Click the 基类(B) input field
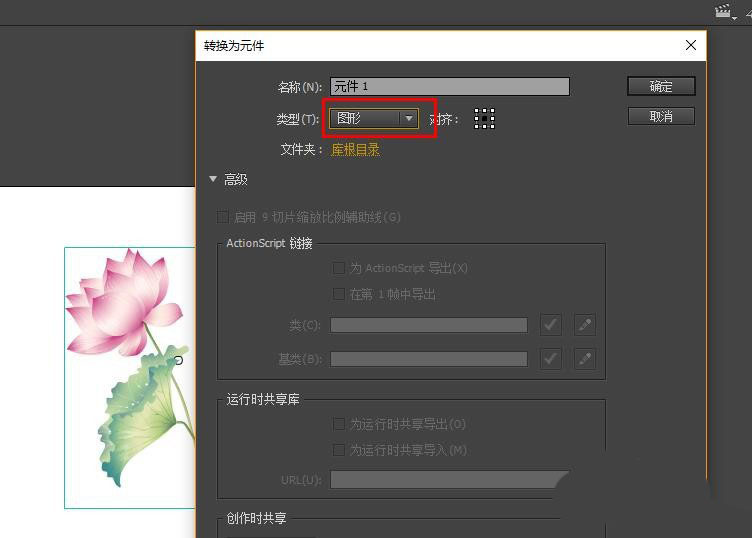 (429, 359)
